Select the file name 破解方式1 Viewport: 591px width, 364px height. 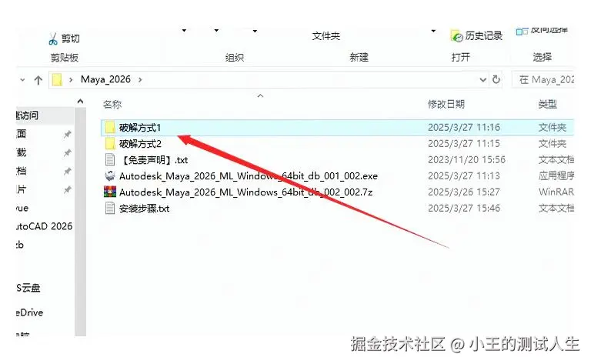coord(140,128)
